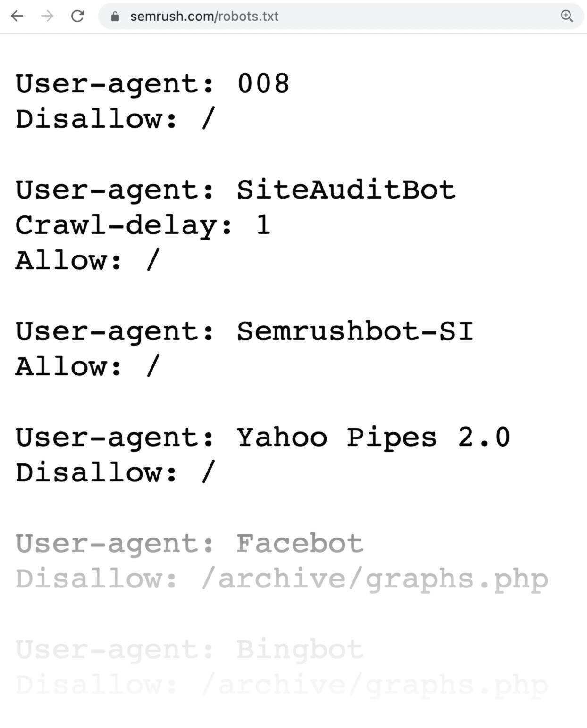This screenshot has width=587, height=728.
Task: Select the 'User-agent: Semrushbot-SI' line
Action: (x=245, y=331)
